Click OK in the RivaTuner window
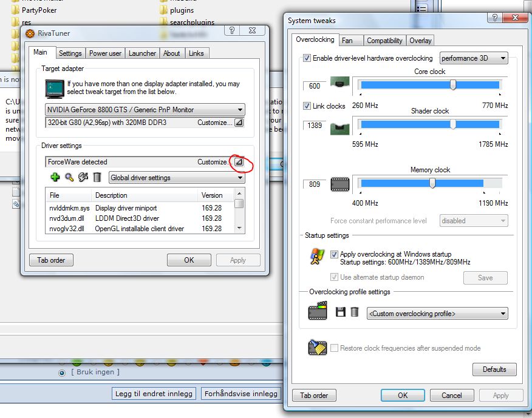 click(x=189, y=260)
